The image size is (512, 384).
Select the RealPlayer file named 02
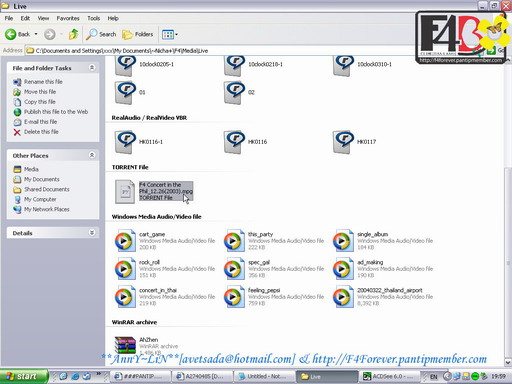click(x=234, y=92)
